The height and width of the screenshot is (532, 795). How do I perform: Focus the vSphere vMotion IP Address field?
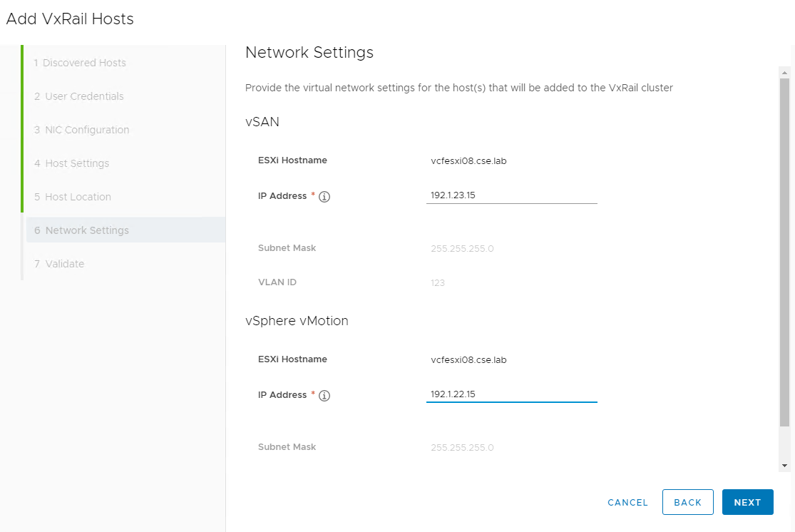(x=511, y=394)
